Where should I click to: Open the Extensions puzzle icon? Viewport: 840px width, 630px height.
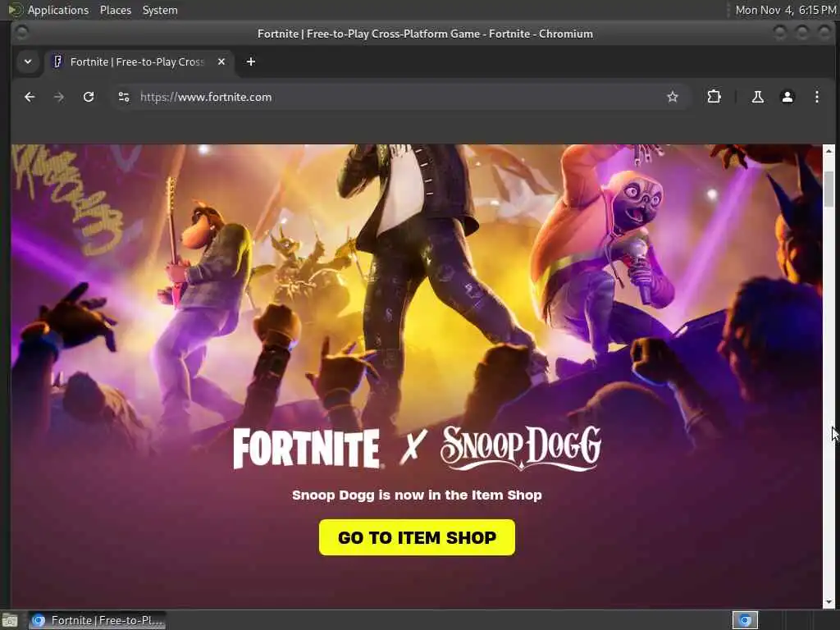[x=714, y=97]
